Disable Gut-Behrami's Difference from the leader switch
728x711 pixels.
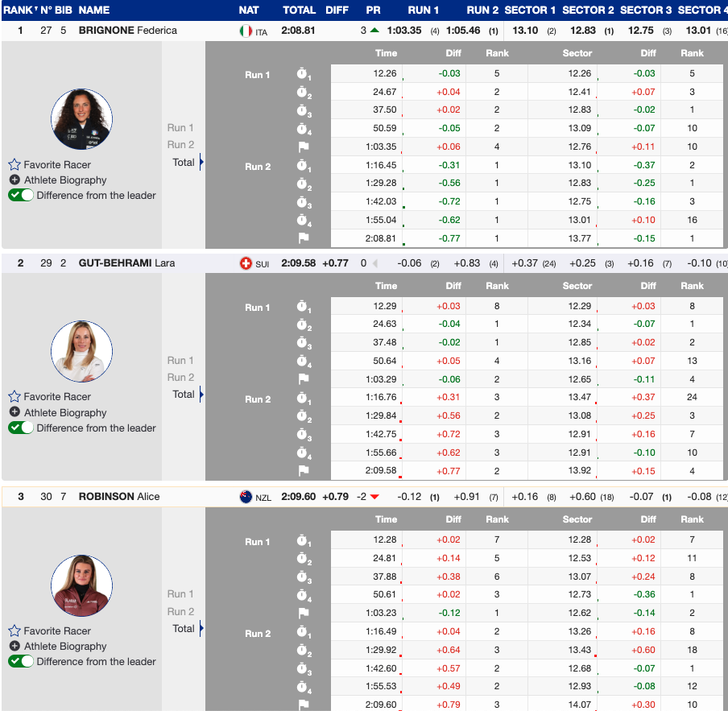pos(21,428)
